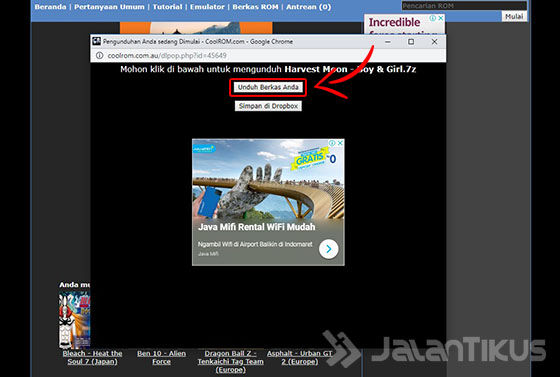Open the Beranda menu link
Image resolution: width=560 pixels, height=377 pixels.
pyautogui.click(x=50, y=7)
